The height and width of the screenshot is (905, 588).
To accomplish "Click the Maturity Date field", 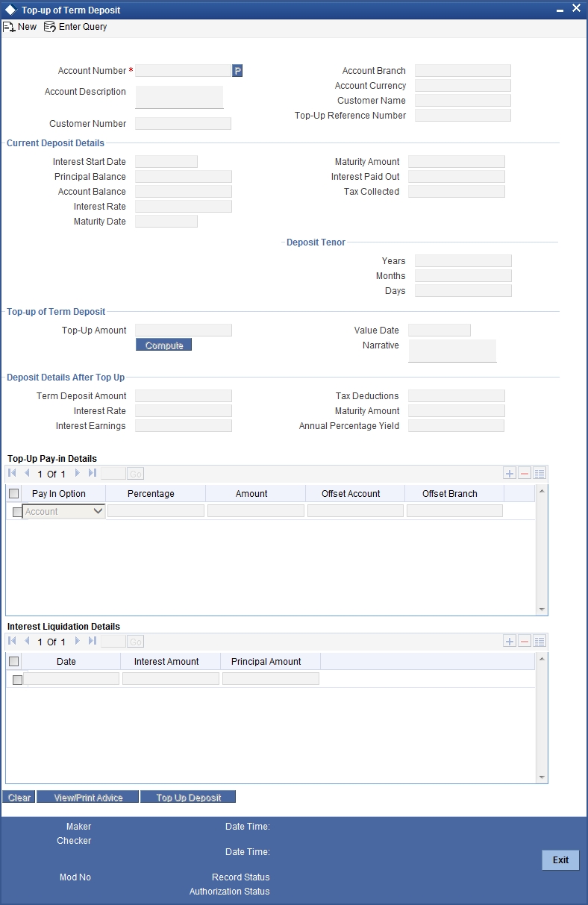I will [166, 222].
